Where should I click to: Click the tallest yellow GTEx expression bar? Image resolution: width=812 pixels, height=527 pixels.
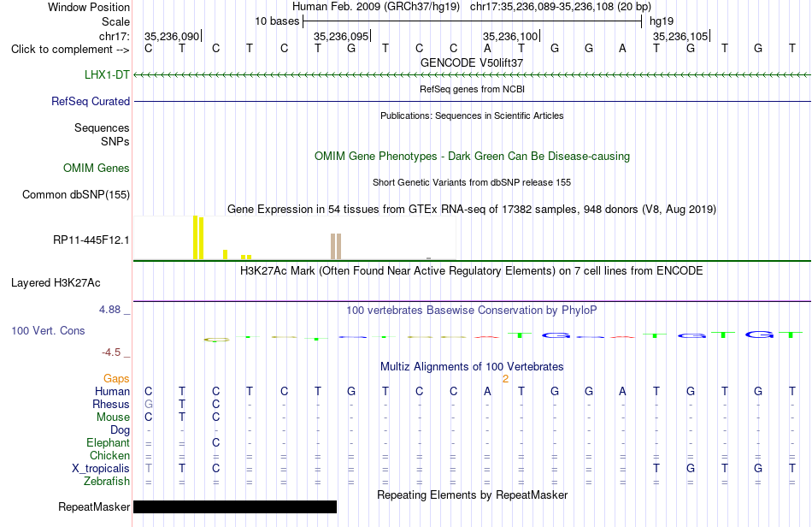click(x=196, y=237)
